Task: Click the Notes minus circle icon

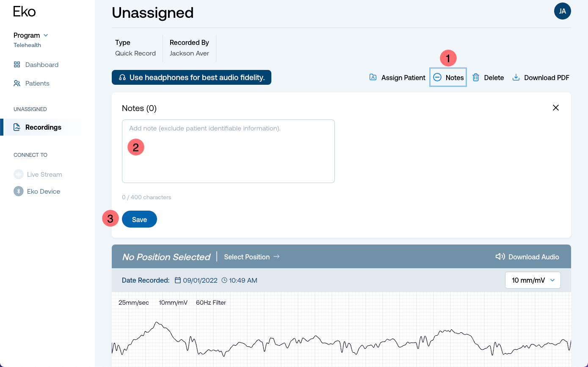Action: (x=437, y=78)
